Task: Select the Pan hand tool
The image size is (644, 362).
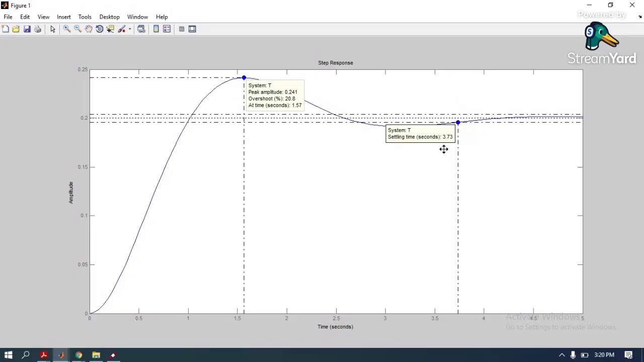Action: pyautogui.click(x=89, y=29)
